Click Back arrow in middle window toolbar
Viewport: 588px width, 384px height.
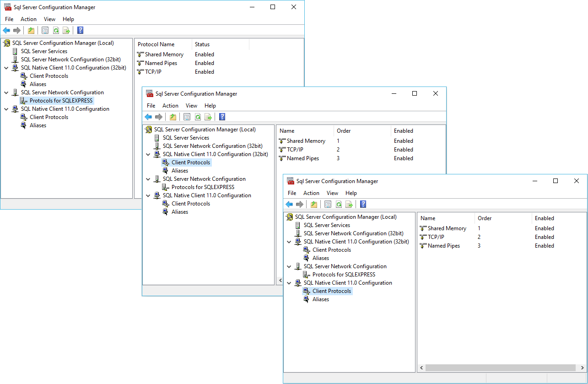[148, 117]
